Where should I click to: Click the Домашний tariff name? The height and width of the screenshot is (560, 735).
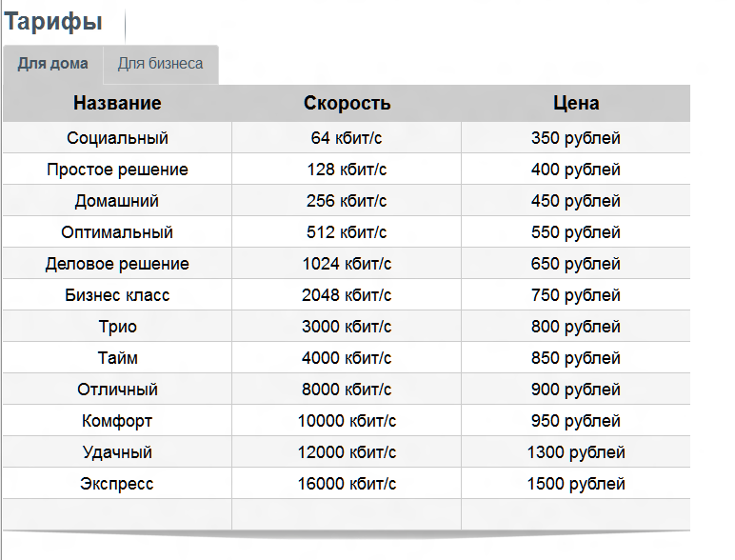117,201
